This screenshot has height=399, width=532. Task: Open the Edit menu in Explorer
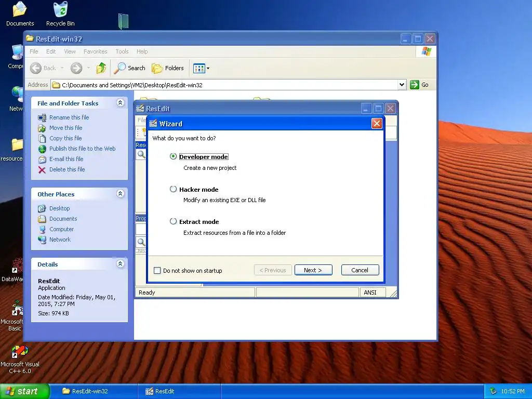coord(51,51)
